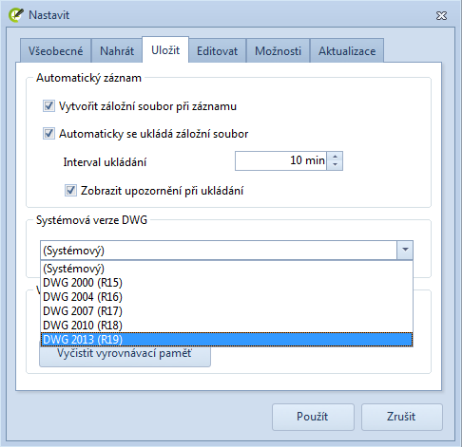Pick DWG 2007 (R17) in dropdown list
The image size is (462, 447).
(227, 311)
